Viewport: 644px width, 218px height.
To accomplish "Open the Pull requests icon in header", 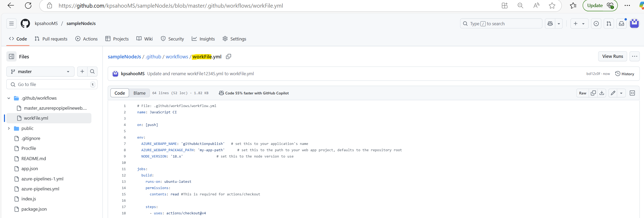I will pyautogui.click(x=609, y=24).
